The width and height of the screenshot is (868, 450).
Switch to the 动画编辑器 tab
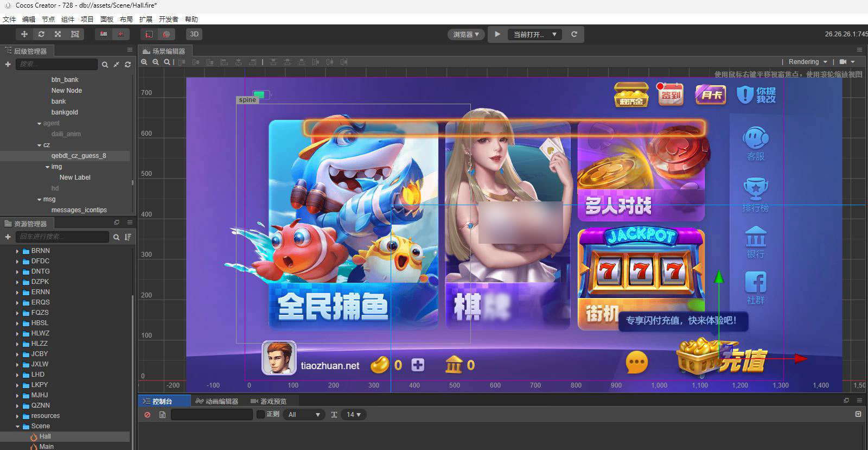point(217,401)
